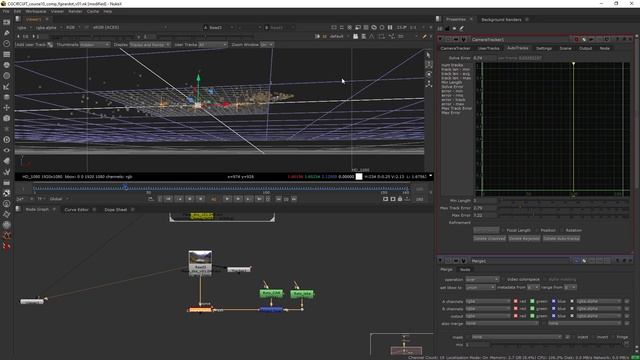Open the Filter nodes toolbar menu

coord(7,76)
